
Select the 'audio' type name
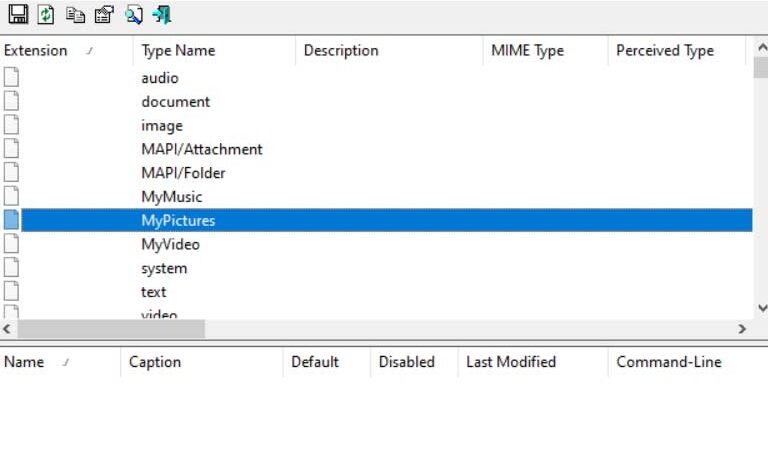160,78
